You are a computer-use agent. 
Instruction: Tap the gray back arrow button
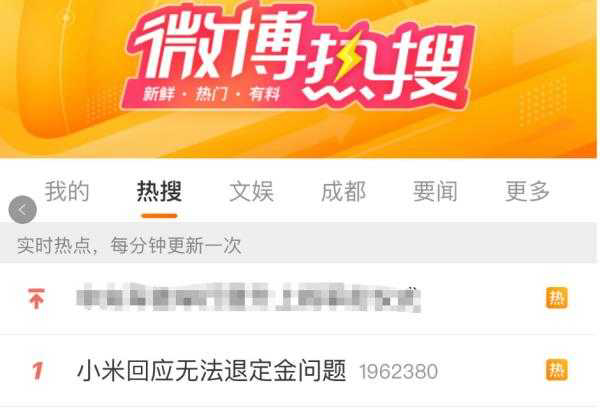click(x=23, y=210)
